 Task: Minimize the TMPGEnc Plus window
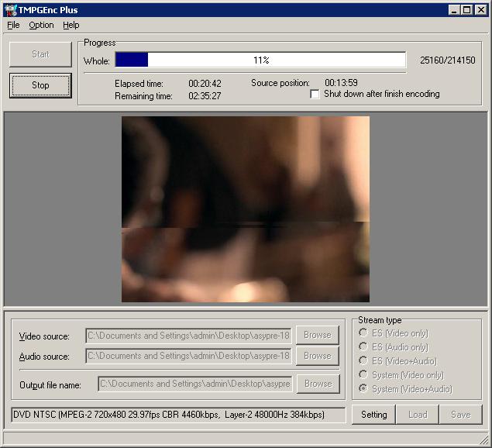(x=453, y=10)
